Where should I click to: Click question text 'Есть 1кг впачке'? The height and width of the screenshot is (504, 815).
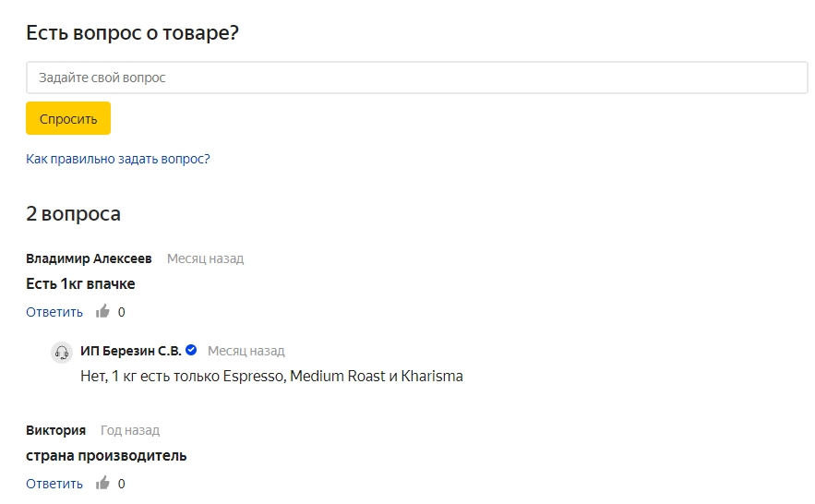80,283
